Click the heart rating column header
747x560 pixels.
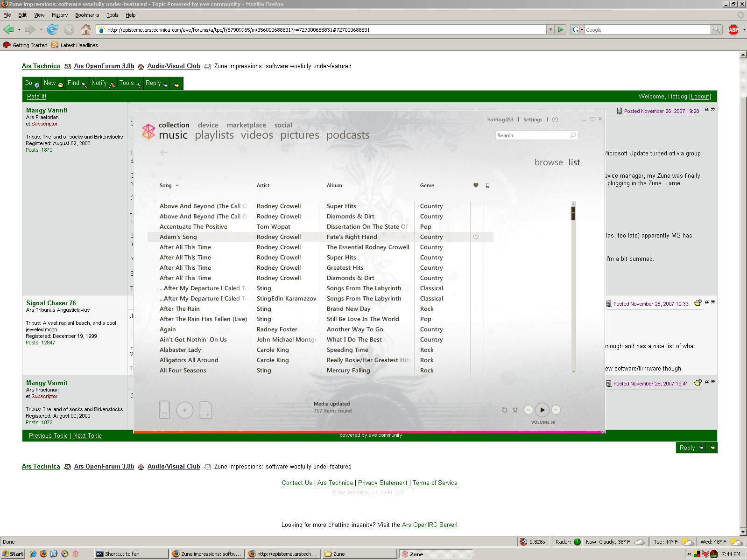pos(476,185)
